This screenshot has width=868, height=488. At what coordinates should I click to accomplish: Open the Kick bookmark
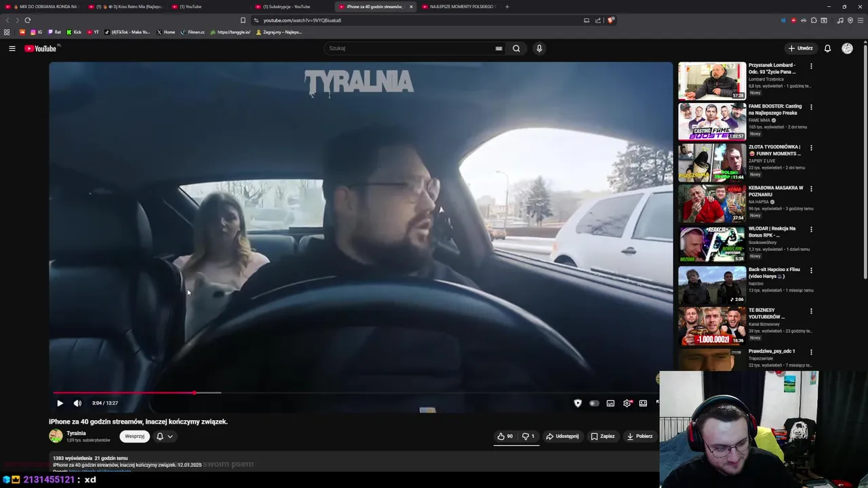click(74, 32)
